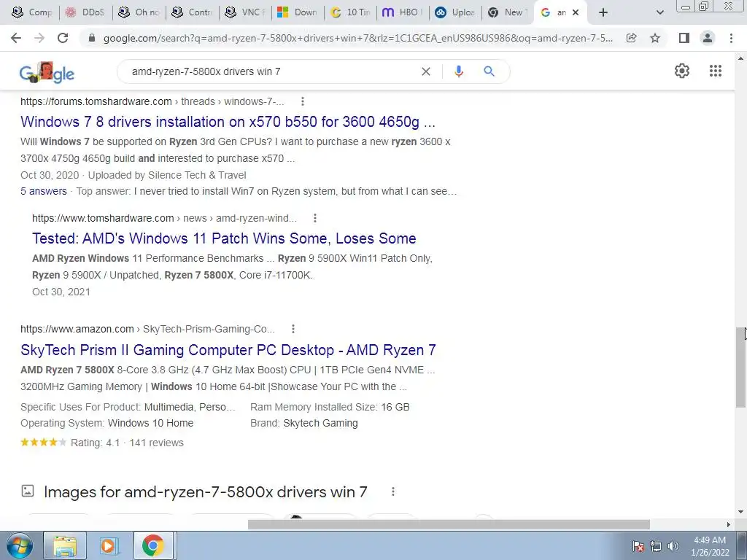Image resolution: width=747 pixels, height=560 pixels.
Task: Run the search with the magnifier icon
Action: click(x=489, y=71)
